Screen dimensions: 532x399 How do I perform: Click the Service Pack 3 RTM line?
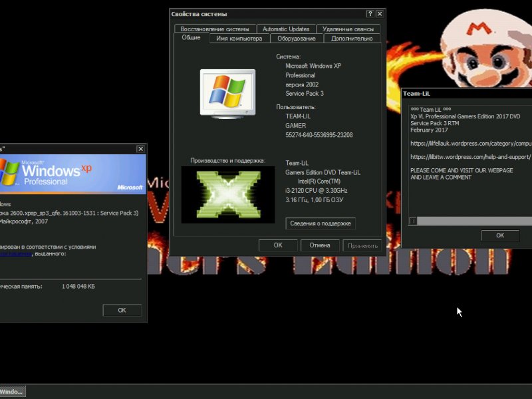point(435,123)
